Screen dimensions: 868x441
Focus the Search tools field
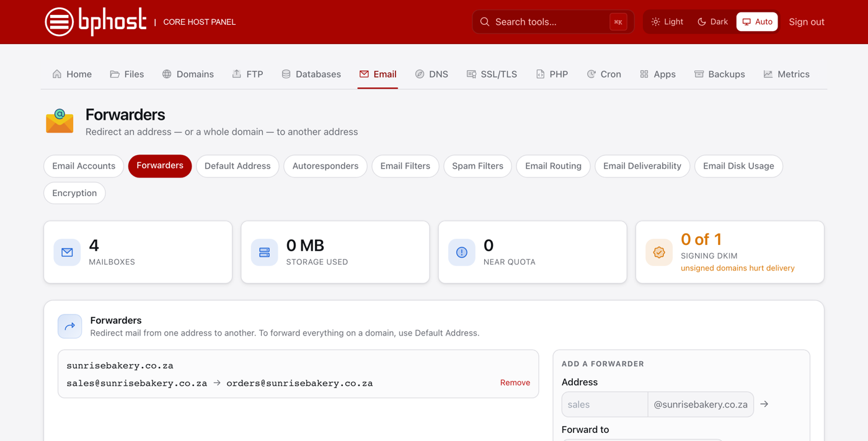pyautogui.click(x=553, y=22)
